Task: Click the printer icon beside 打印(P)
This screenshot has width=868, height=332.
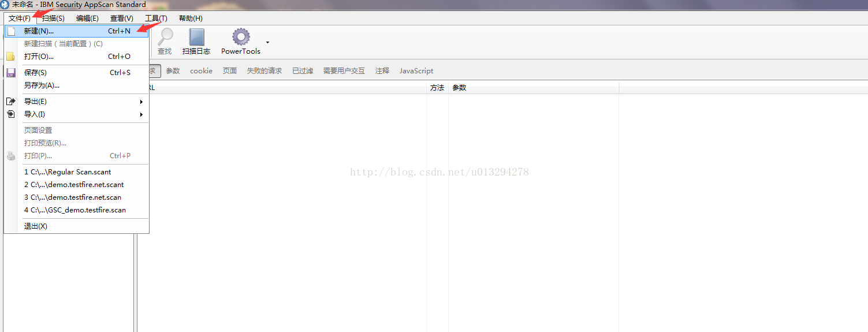Action: 11,156
